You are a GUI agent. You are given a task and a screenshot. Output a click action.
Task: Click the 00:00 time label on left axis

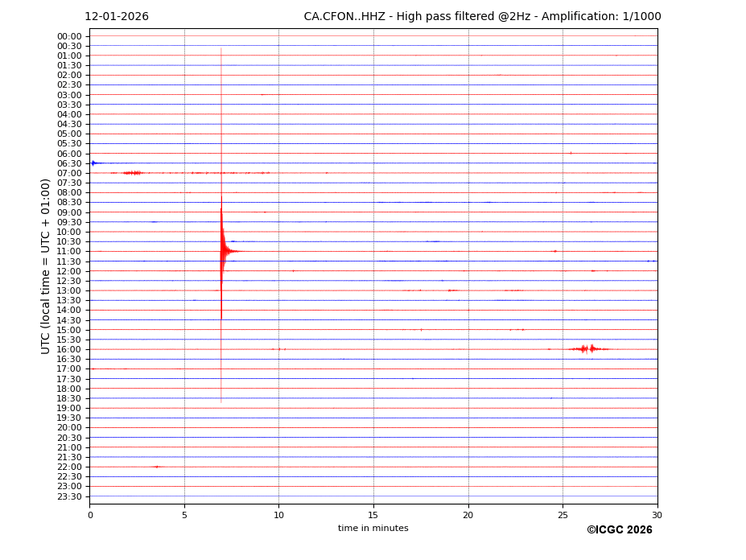click(x=69, y=36)
